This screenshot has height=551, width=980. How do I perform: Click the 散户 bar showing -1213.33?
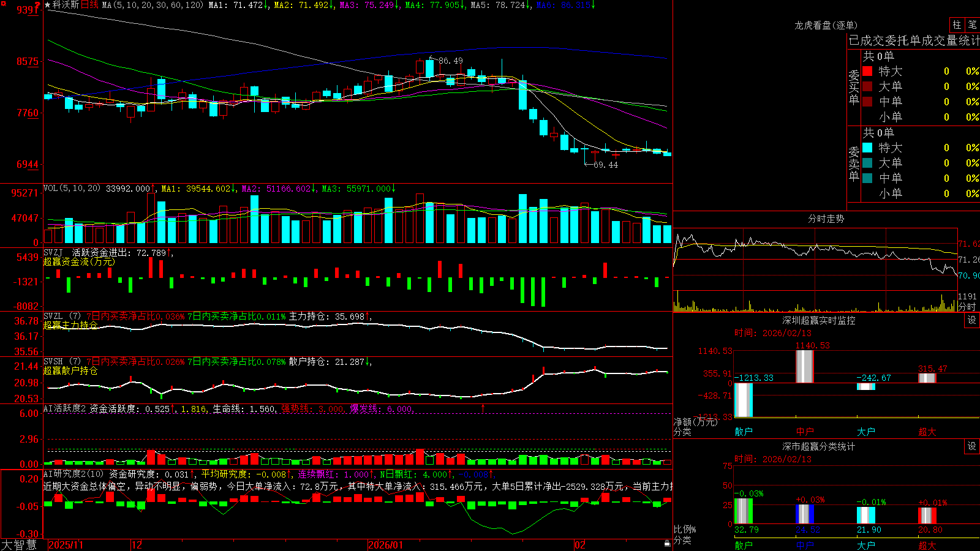pyautogui.click(x=743, y=400)
